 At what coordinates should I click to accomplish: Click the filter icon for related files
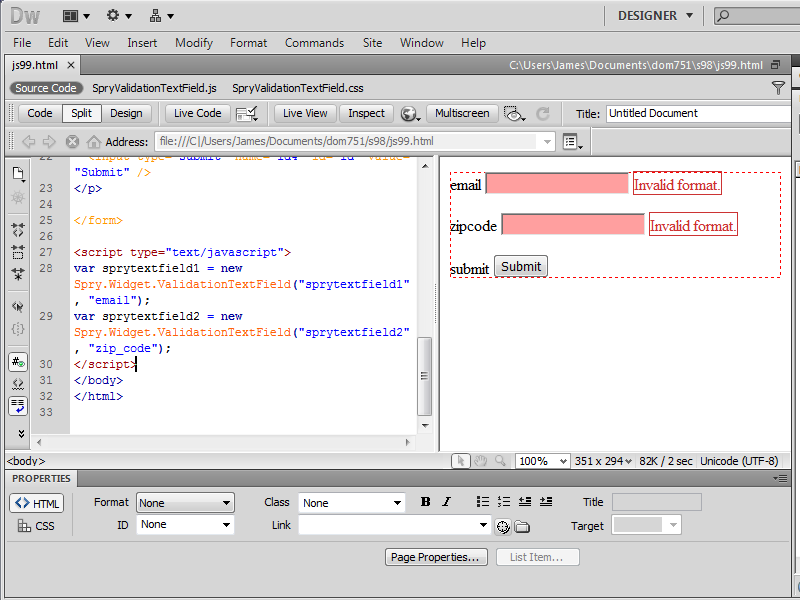point(778,88)
